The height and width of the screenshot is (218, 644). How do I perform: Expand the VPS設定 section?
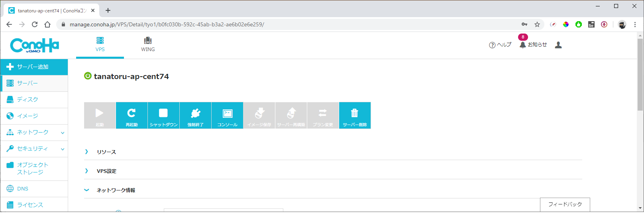click(x=333, y=171)
